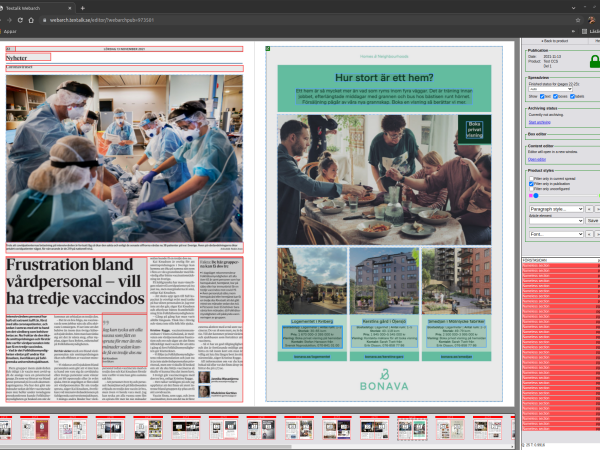Click « button beside Font
The image size is (600, 450).
click(589, 234)
